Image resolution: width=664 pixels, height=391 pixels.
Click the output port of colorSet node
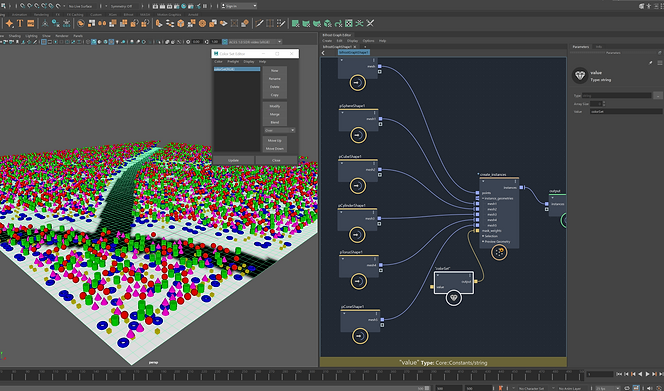(476, 281)
